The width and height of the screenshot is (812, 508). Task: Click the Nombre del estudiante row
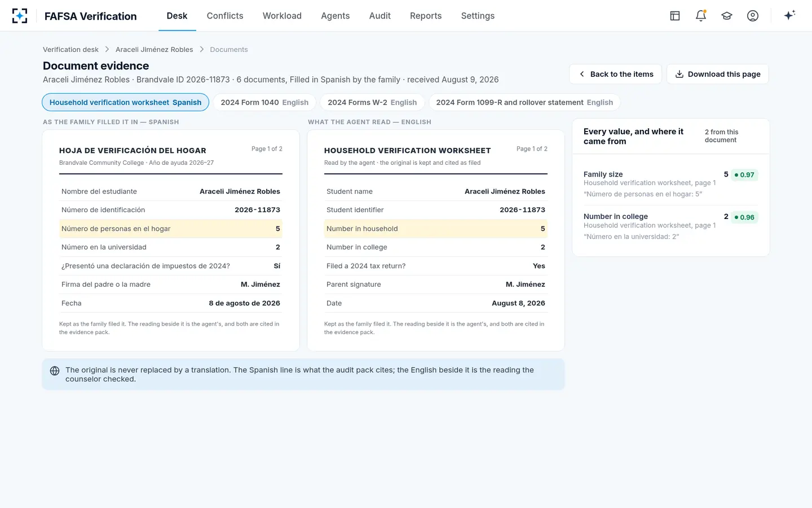171,191
